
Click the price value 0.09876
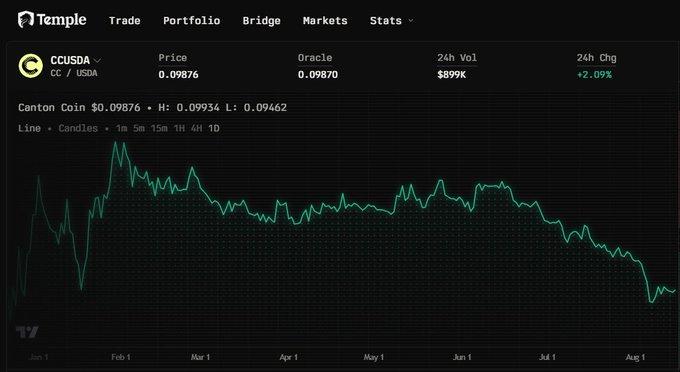pyautogui.click(x=178, y=75)
